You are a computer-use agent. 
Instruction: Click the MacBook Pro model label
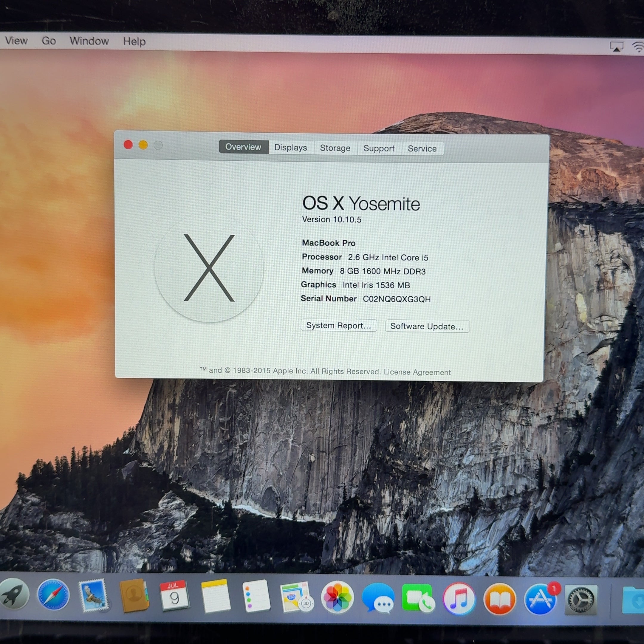point(329,243)
